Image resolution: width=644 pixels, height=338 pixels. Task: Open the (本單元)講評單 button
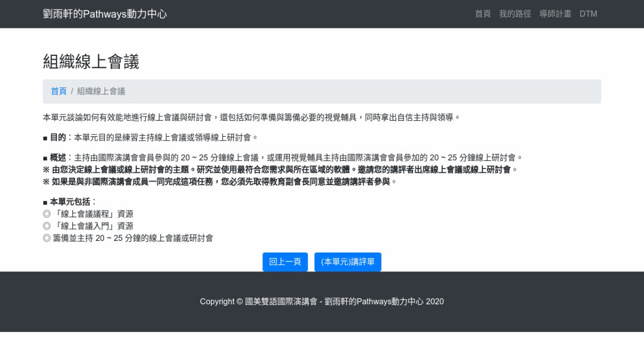pos(348,262)
